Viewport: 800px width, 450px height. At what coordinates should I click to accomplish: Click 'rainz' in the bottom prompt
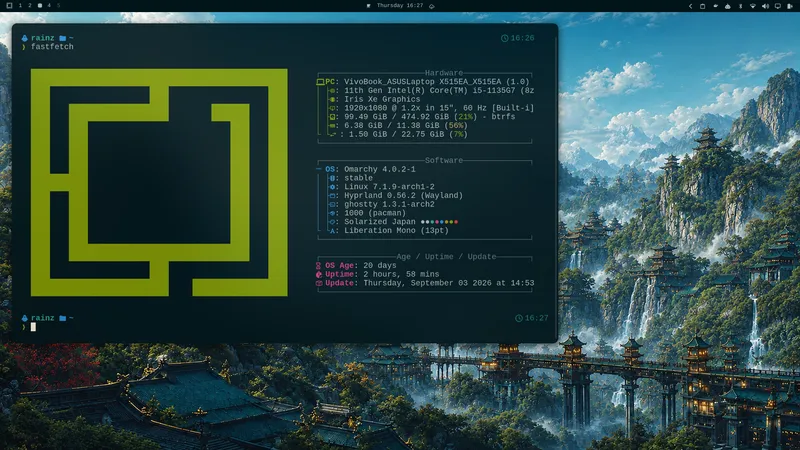coord(42,318)
